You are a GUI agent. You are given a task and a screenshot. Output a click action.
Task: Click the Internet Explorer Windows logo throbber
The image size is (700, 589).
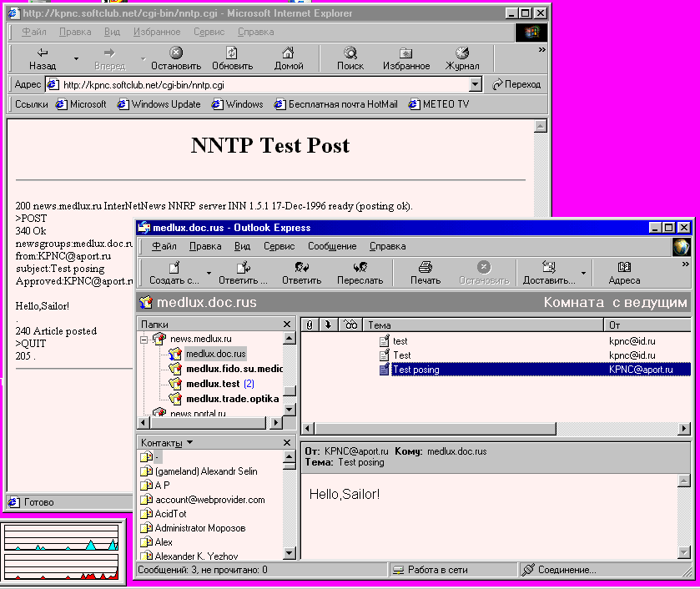click(531, 33)
